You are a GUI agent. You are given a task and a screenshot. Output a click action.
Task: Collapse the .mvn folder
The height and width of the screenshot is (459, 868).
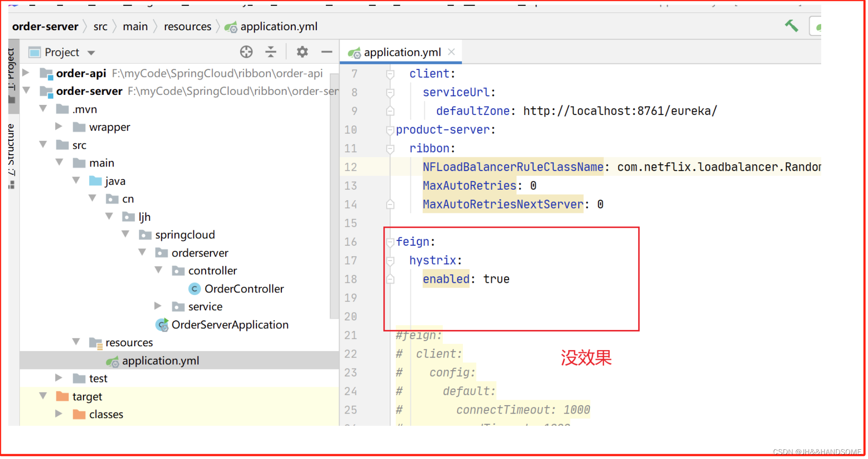tap(43, 108)
